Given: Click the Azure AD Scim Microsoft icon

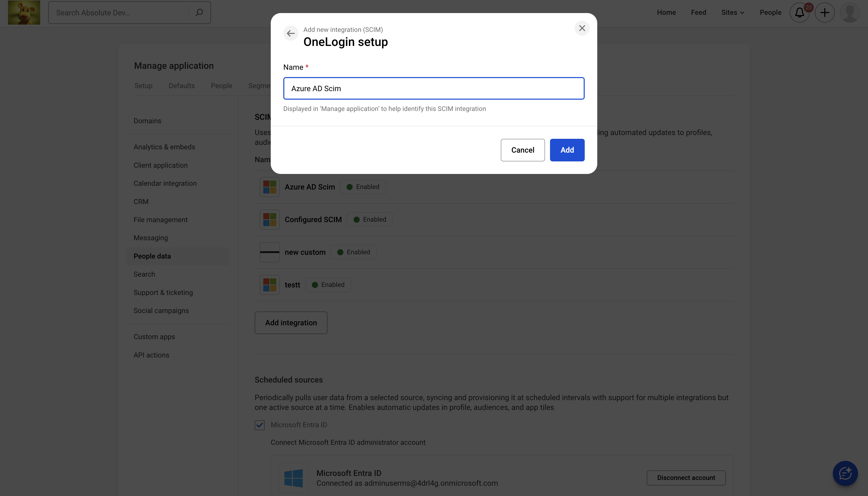Looking at the screenshot, I should tap(269, 187).
